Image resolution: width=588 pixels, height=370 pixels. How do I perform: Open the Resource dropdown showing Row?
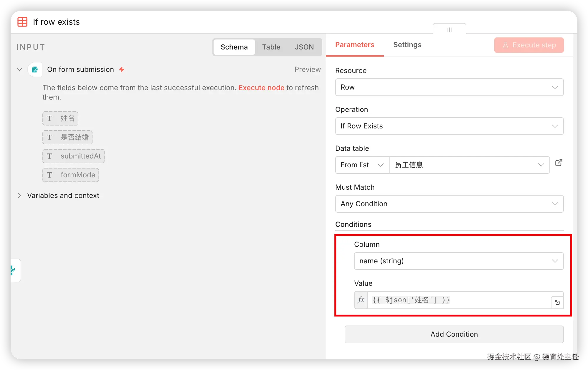click(449, 87)
